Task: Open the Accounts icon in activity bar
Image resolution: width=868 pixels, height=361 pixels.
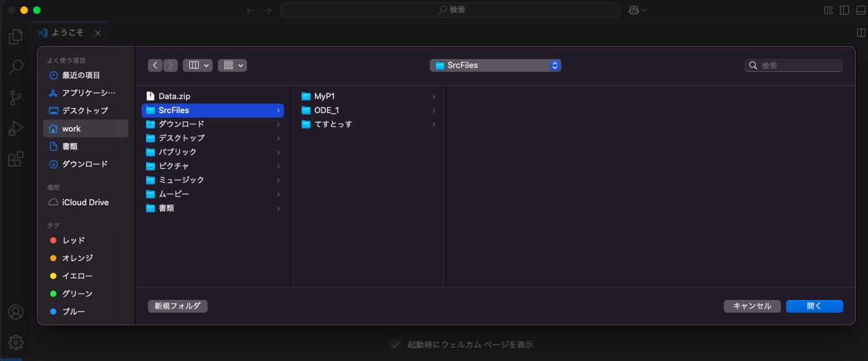Action: [16, 312]
